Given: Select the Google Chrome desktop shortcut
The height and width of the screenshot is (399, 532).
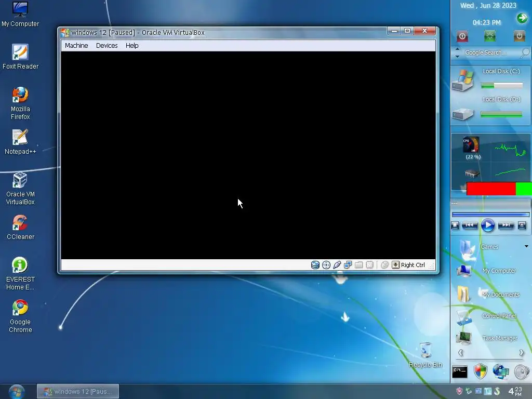Looking at the screenshot, I should 20,316.
